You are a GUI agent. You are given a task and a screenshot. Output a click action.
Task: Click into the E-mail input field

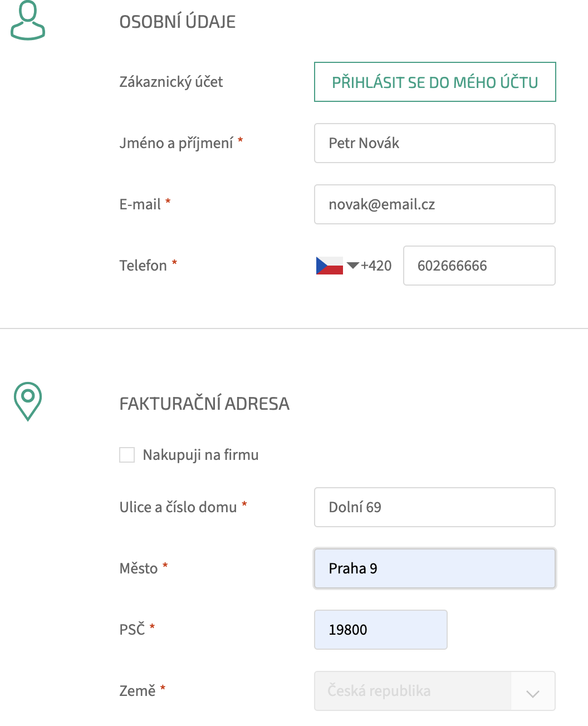pos(434,204)
